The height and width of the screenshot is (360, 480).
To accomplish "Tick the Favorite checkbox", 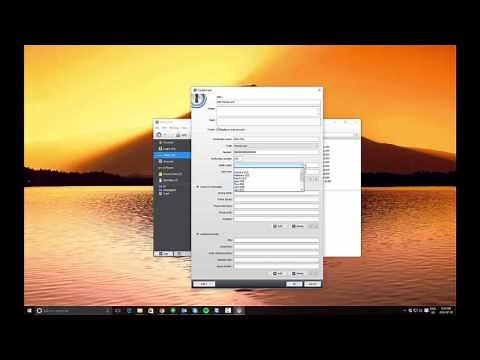I will tap(218, 129).
